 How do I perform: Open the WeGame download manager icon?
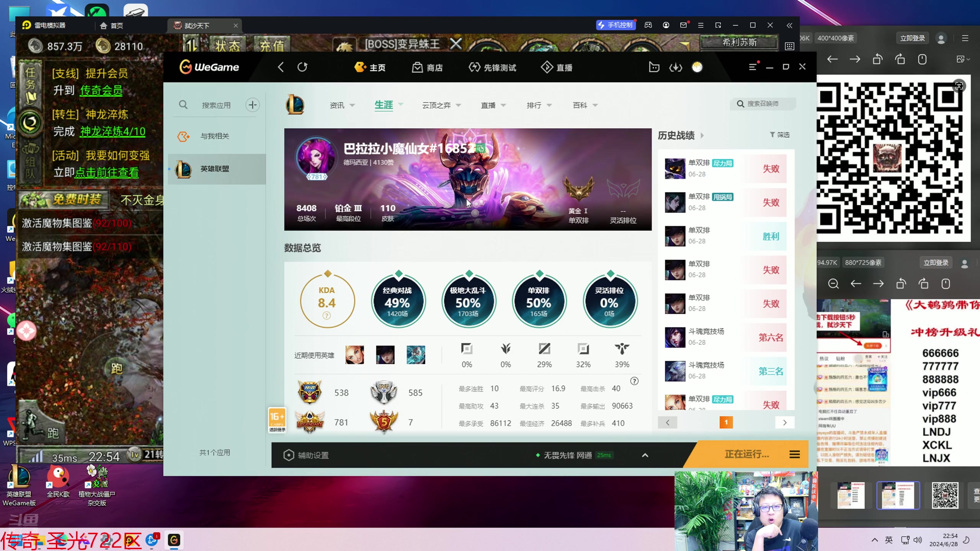676,68
